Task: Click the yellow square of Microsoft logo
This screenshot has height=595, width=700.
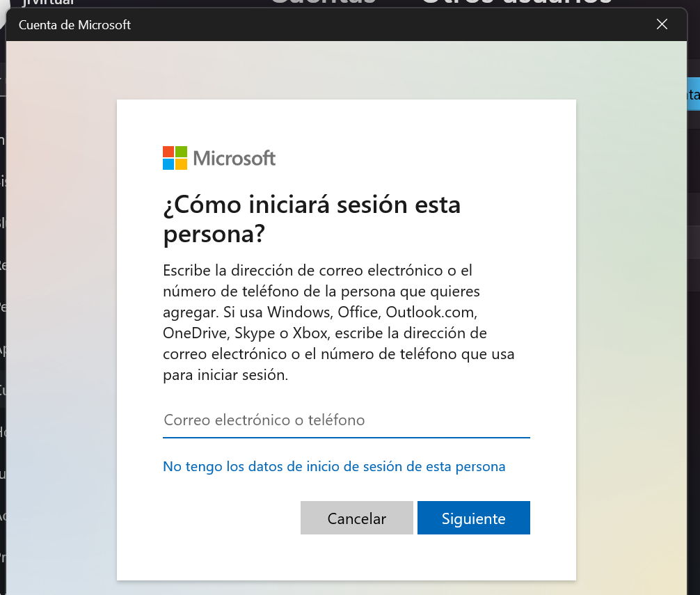Action: [181, 164]
